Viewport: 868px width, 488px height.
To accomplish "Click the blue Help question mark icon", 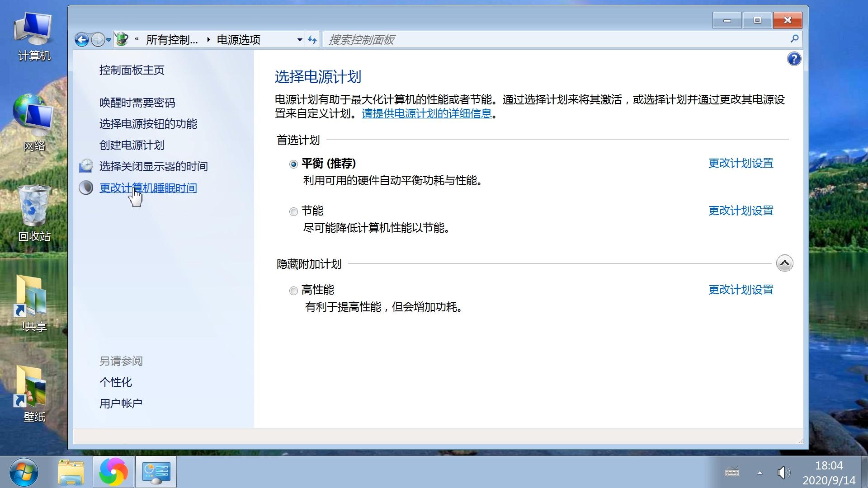I will click(794, 59).
